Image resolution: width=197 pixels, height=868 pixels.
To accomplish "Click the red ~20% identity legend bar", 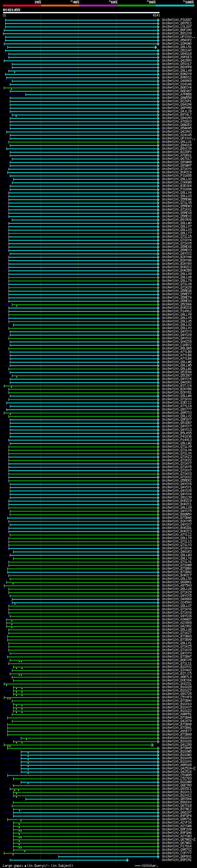I will tap(22, 6).
